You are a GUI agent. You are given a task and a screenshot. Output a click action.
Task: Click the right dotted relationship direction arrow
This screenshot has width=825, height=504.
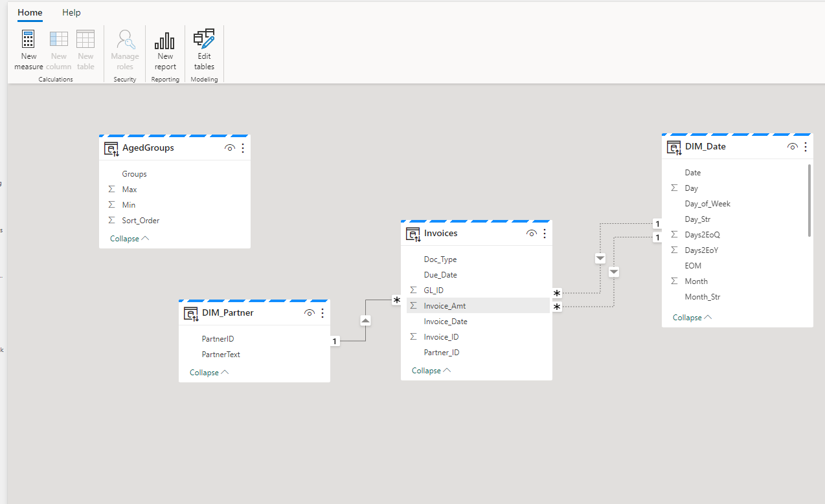point(614,272)
